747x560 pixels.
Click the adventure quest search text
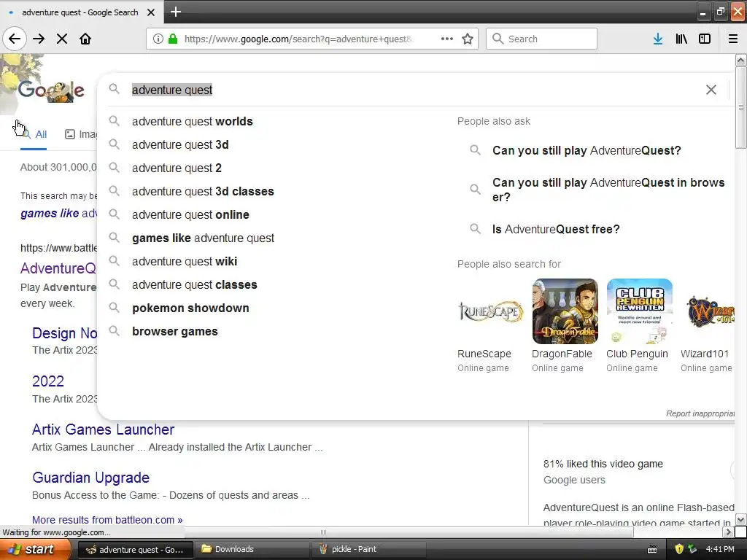[x=172, y=90]
